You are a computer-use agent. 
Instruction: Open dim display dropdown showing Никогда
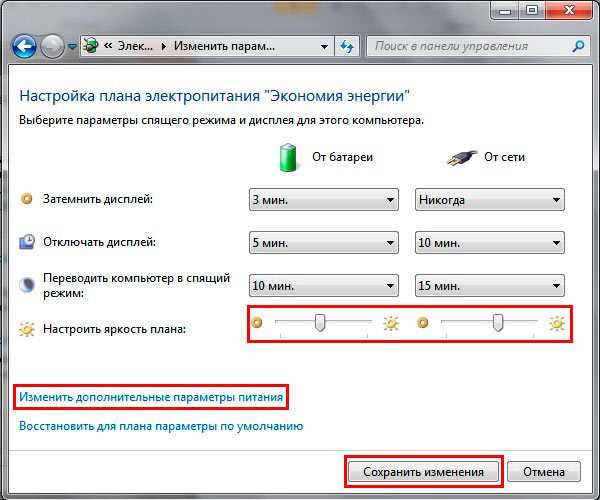pyautogui.click(x=489, y=200)
